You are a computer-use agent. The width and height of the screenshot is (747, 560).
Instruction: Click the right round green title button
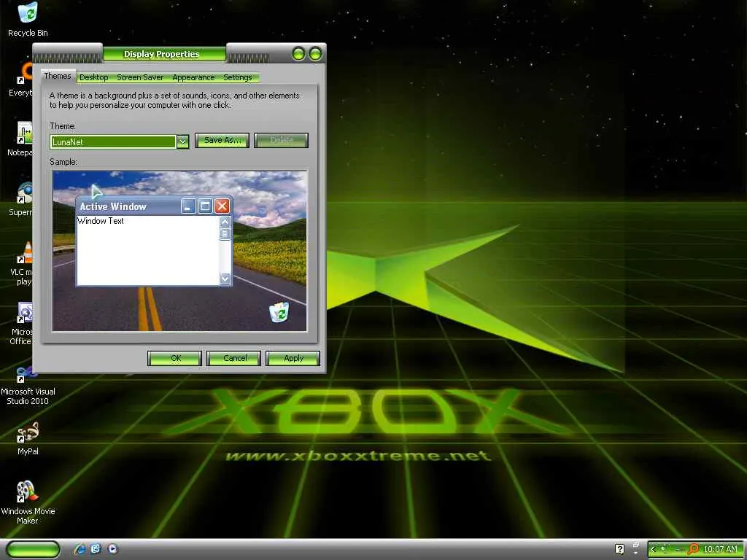pyautogui.click(x=315, y=54)
